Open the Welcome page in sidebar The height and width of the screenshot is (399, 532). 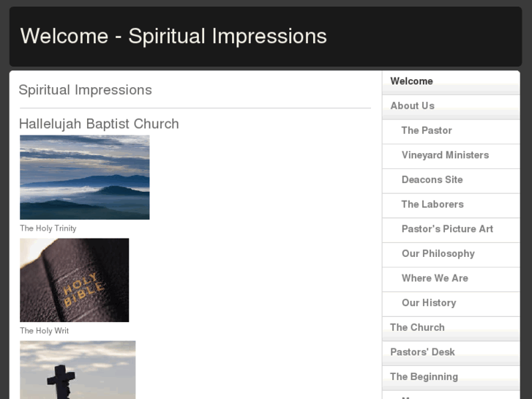coord(412,81)
